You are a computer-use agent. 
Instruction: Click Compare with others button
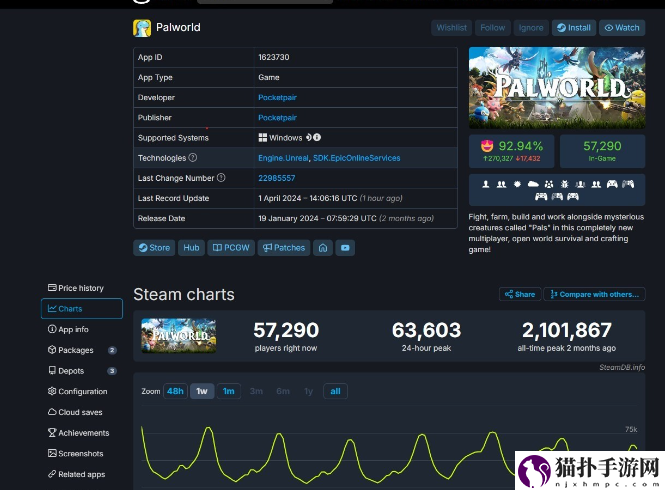[595, 294]
